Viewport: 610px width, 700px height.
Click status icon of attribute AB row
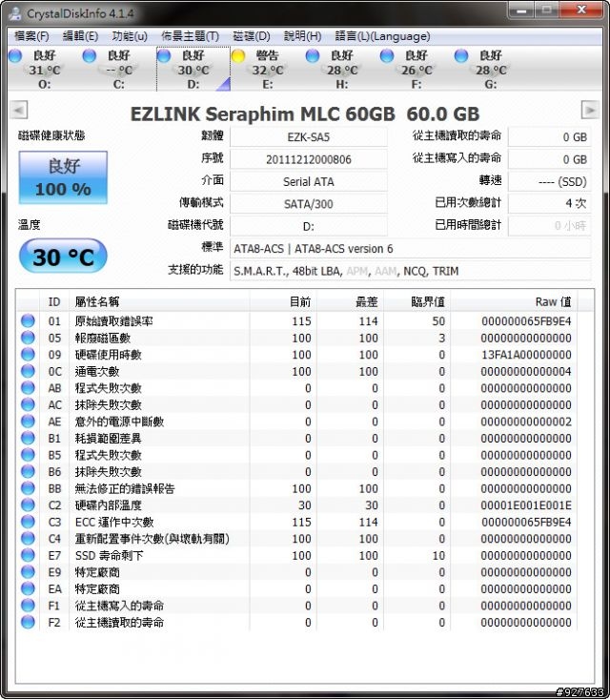[28, 387]
